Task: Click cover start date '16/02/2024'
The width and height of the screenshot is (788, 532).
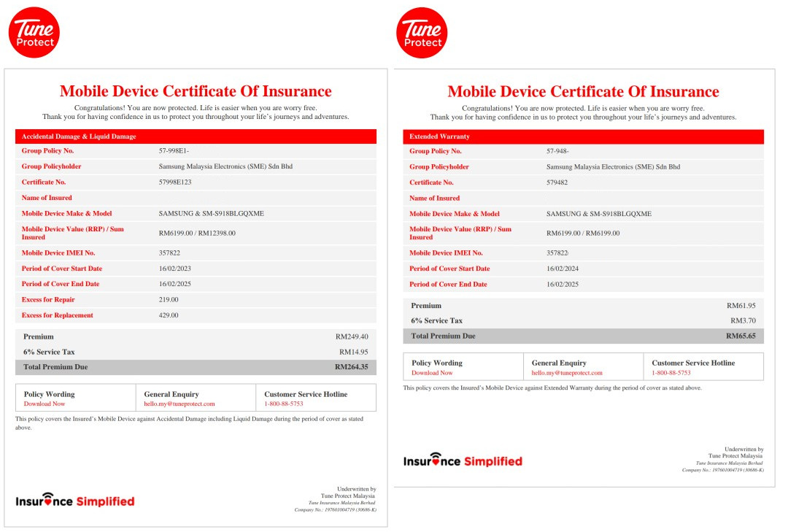Action: 563,269
